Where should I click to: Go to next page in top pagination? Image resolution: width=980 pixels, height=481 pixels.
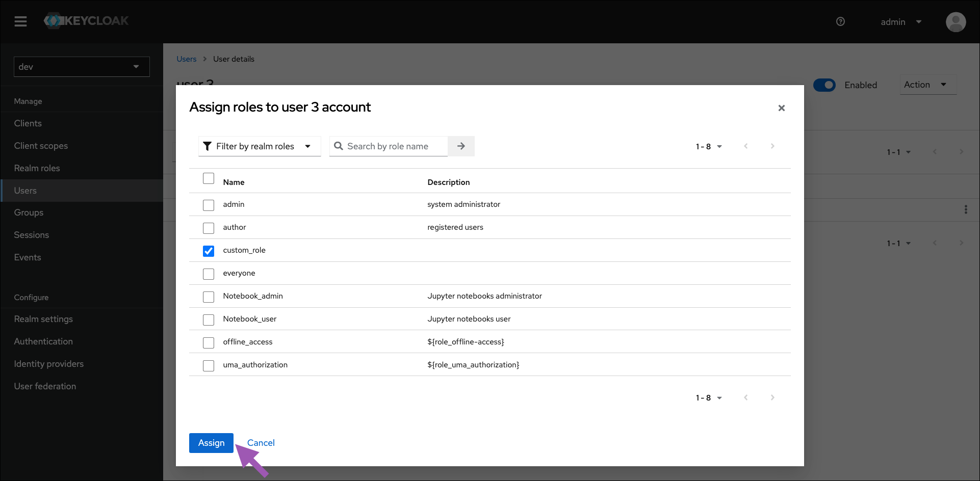click(772, 146)
